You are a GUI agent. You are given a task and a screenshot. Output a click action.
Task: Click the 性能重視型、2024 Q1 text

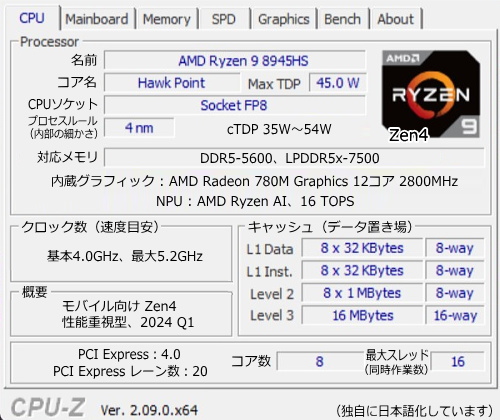click(x=128, y=322)
